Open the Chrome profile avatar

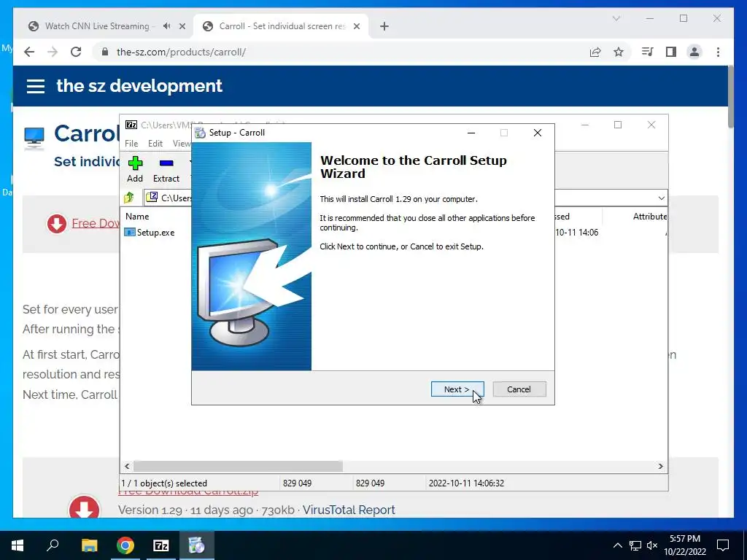pos(694,52)
